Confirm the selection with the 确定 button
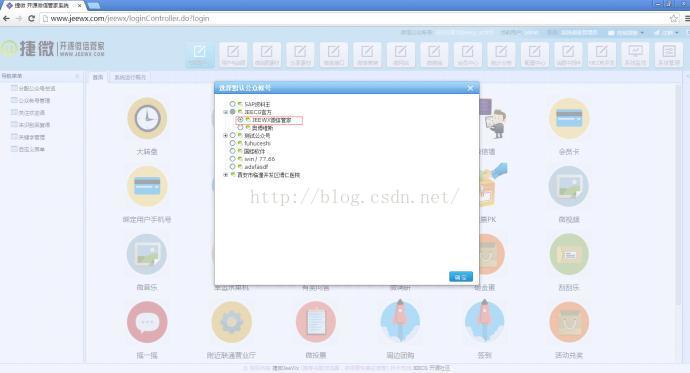 pos(461,276)
